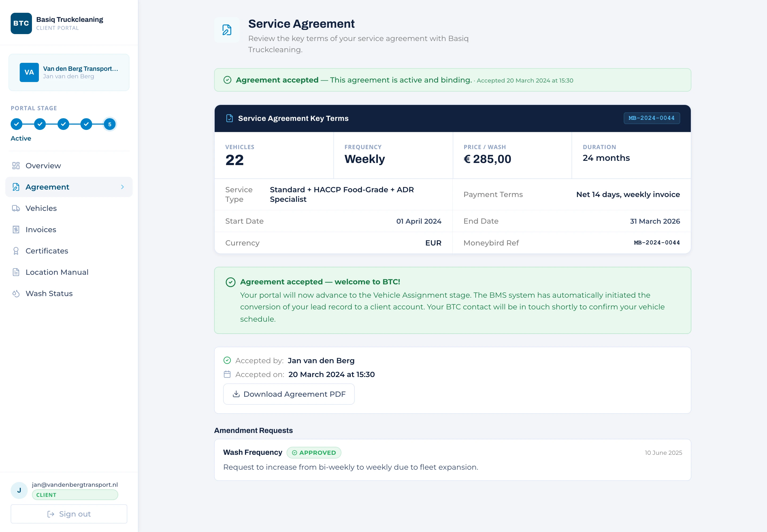Click the CLIENT role badge
This screenshot has height=532, width=767.
(x=75, y=495)
